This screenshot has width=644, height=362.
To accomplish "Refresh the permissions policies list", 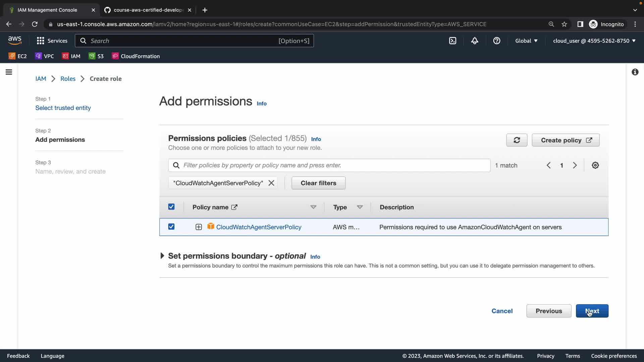I will (x=517, y=140).
